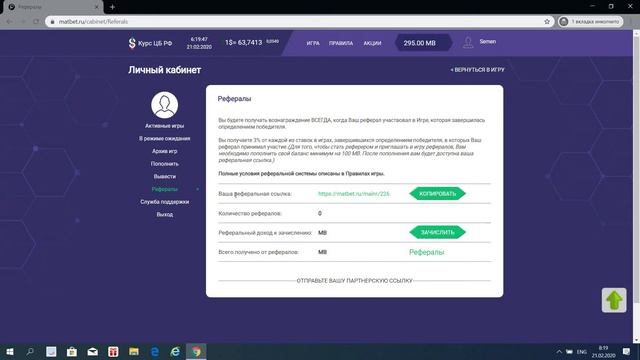The height and width of the screenshot is (360, 640).
Task: Click the dollar sign exchange rate icon
Action: [x=132, y=43]
